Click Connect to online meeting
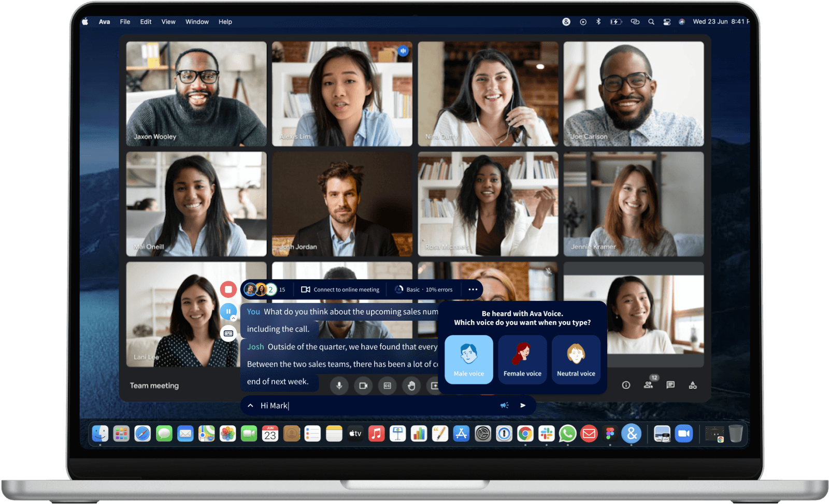This screenshot has width=829, height=504. coord(340,290)
